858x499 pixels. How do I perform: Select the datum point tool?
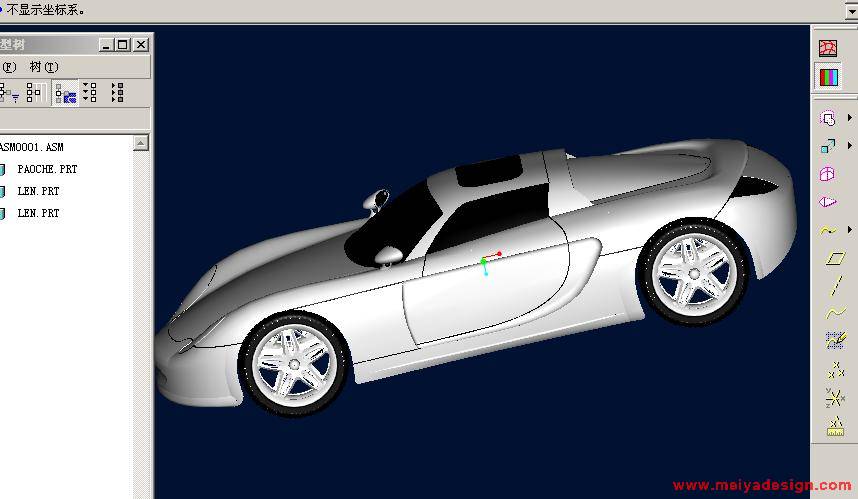[836, 370]
